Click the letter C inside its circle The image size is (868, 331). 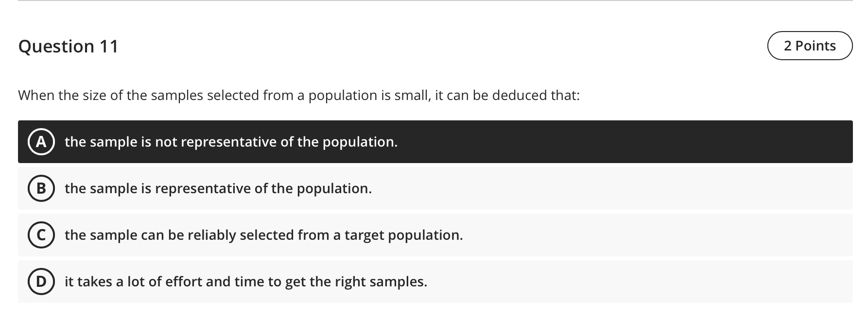tap(41, 235)
